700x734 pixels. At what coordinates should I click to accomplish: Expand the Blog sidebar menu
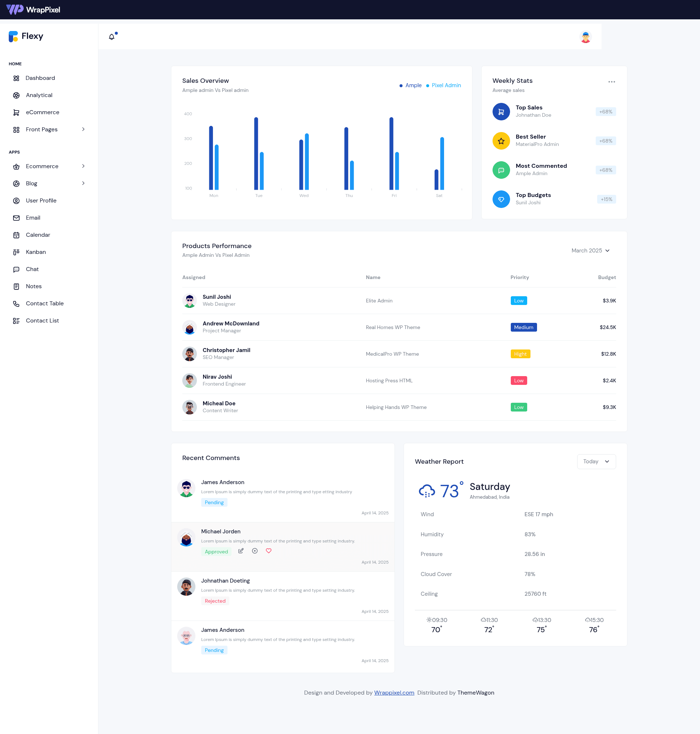tap(49, 183)
